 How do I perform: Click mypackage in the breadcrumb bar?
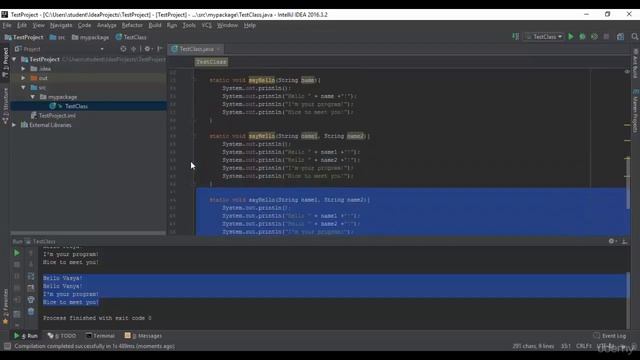click(x=91, y=37)
